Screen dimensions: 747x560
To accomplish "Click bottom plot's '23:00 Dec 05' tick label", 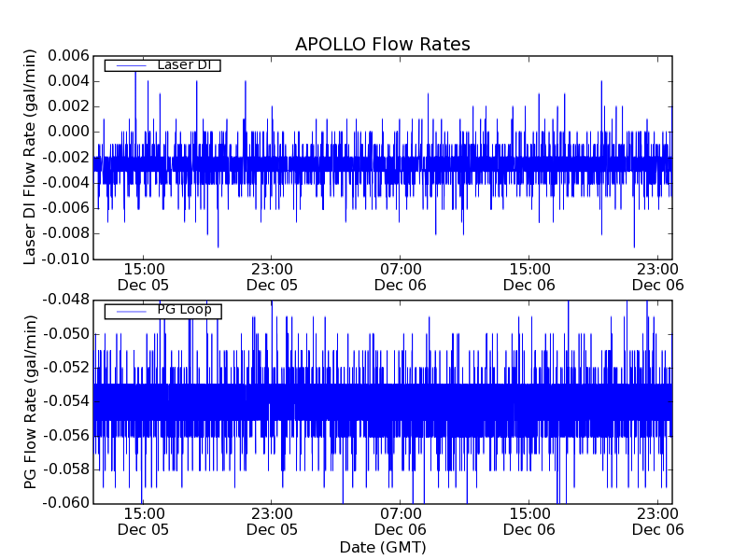I will 272,522.
